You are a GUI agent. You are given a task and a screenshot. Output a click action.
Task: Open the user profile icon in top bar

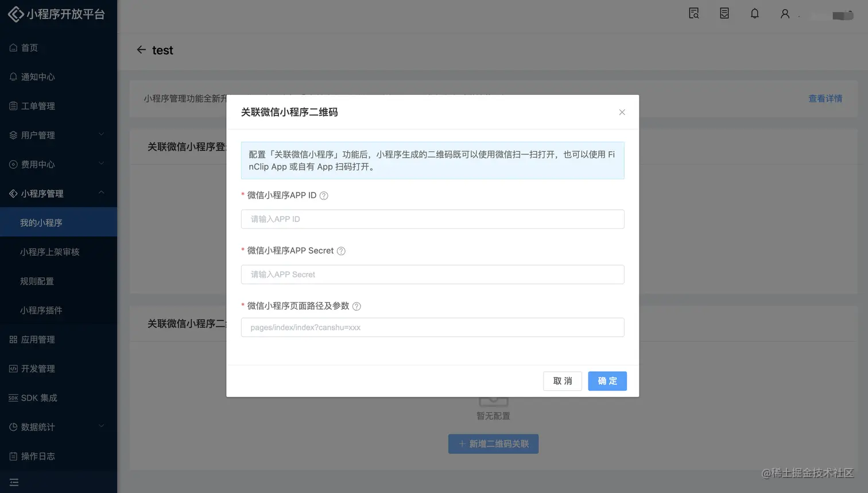tap(785, 13)
